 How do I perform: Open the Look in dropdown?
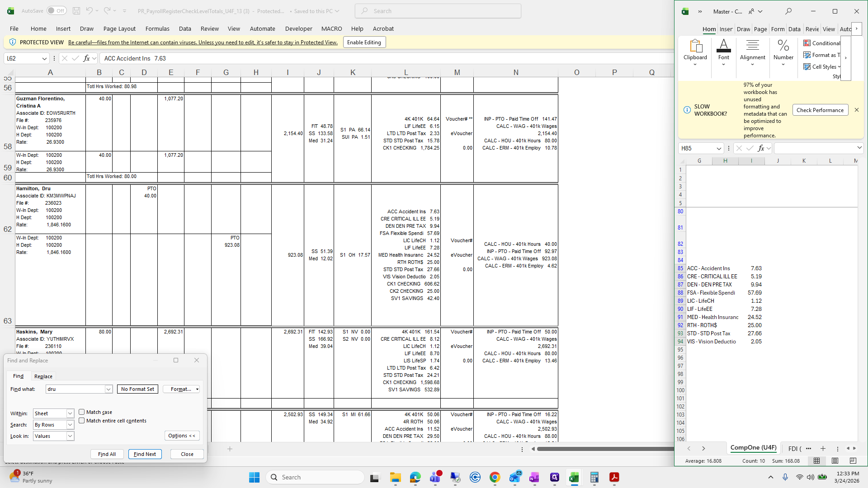(x=70, y=436)
